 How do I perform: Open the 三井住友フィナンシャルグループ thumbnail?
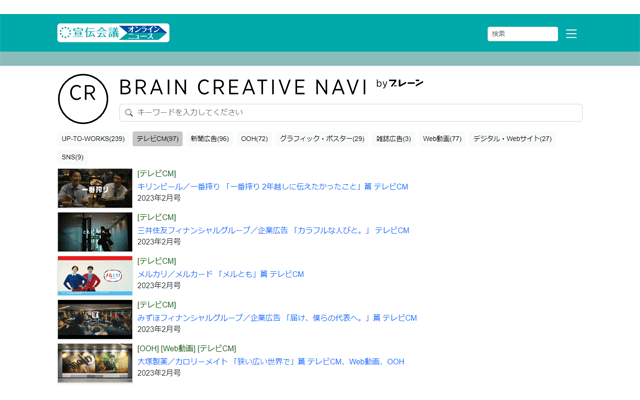click(x=95, y=232)
